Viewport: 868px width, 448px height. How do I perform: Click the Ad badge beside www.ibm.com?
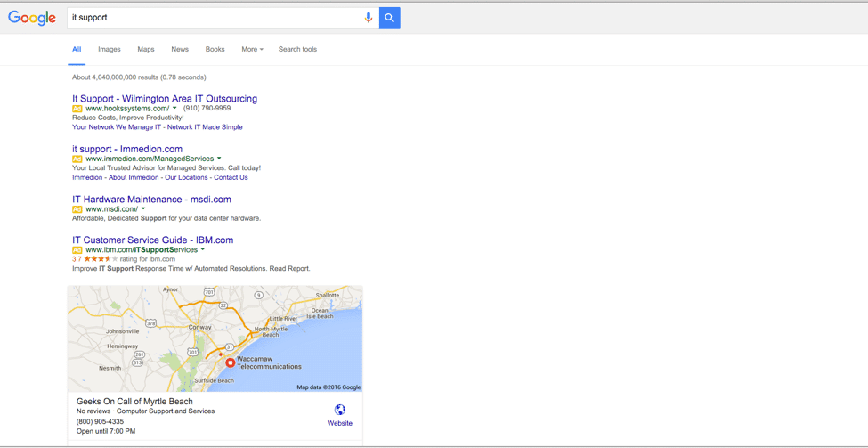coord(77,250)
